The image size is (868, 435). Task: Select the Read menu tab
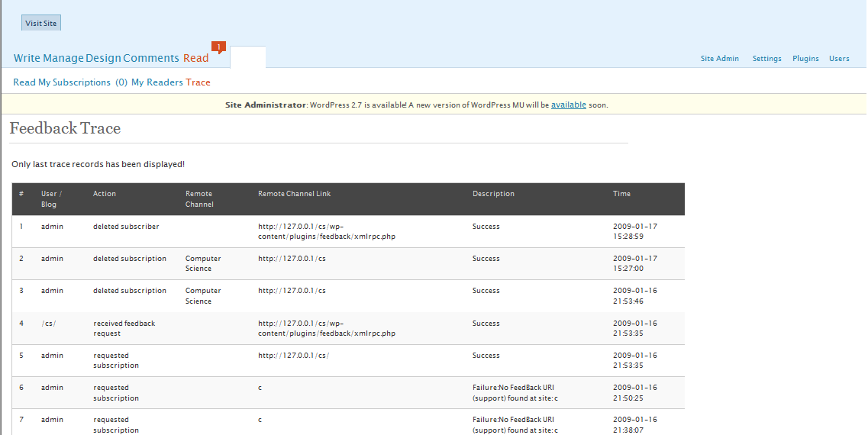click(196, 58)
